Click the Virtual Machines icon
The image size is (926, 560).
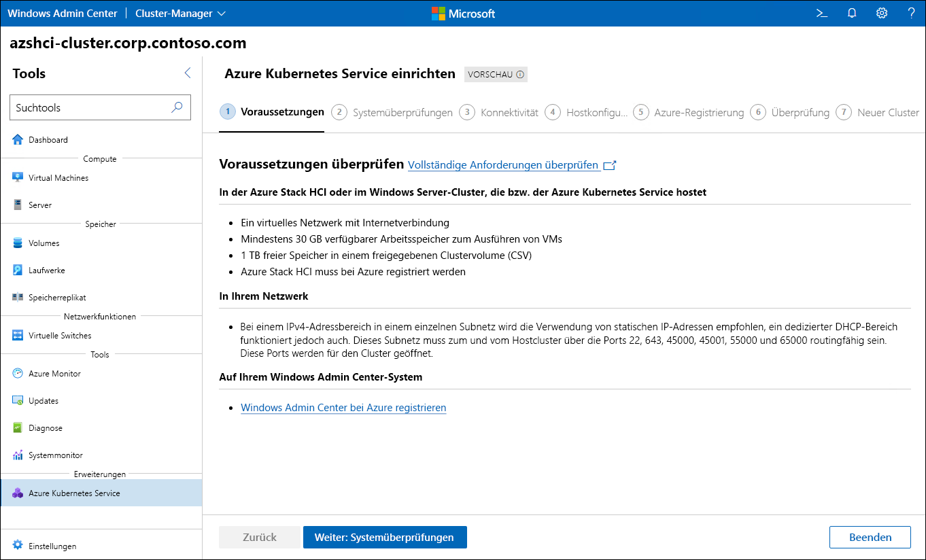pos(18,178)
